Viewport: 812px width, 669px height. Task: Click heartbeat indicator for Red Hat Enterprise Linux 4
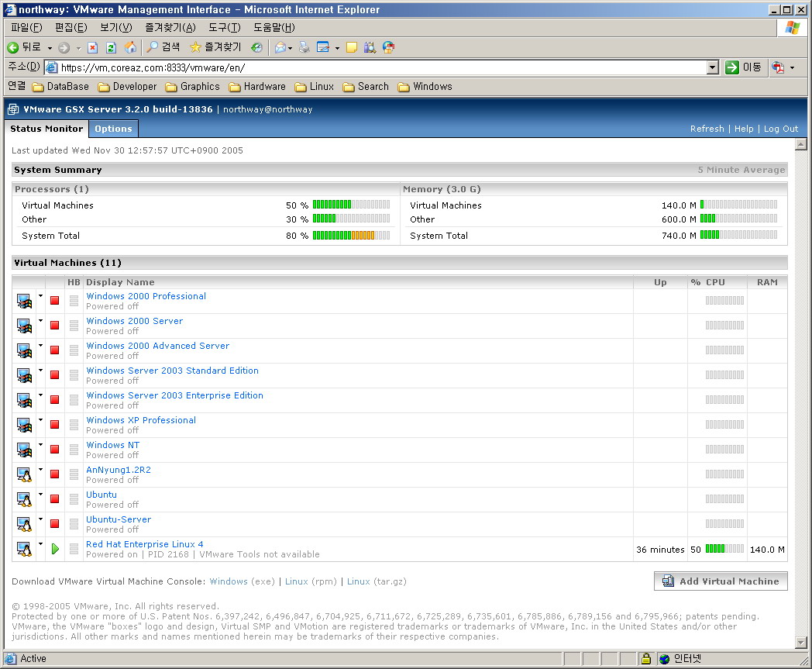pyautogui.click(x=74, y=549)
